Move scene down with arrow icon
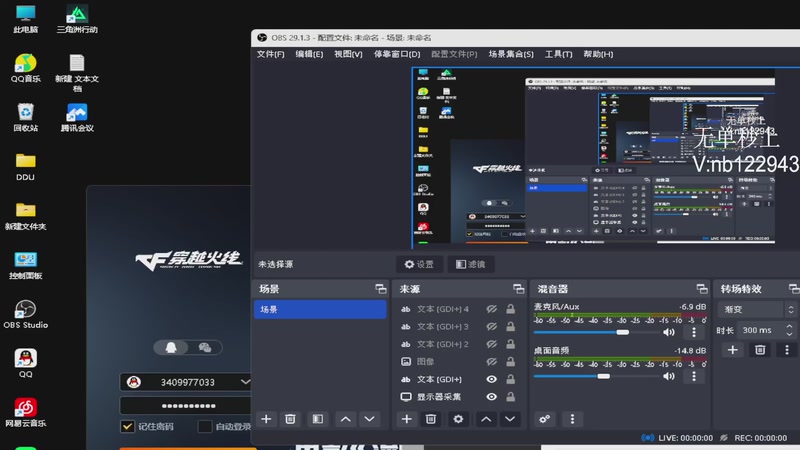Viewport: 800px width, 450px height. (369, 419)
